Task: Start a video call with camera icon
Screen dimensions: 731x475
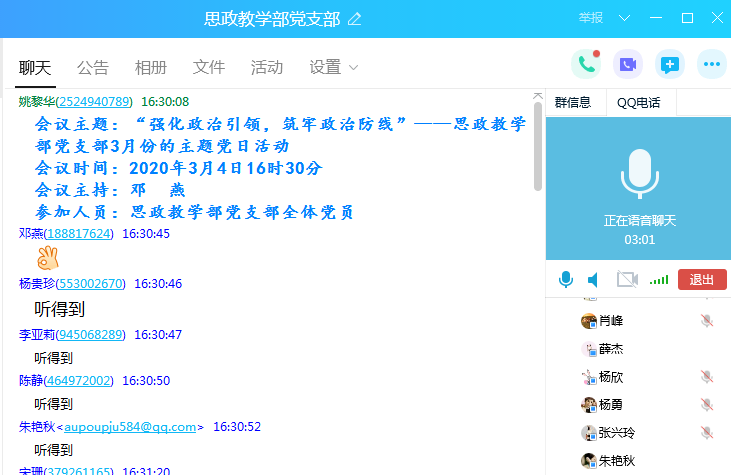Action: point(627,64)
